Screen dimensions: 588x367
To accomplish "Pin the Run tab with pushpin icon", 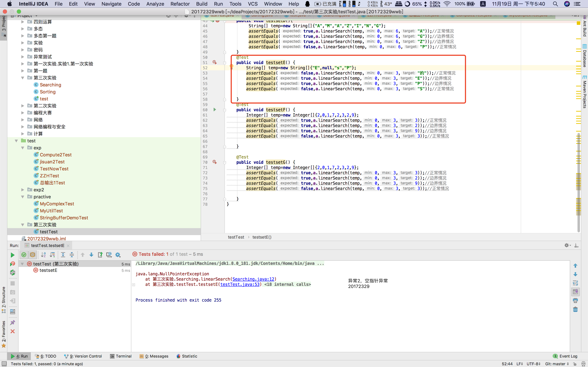I will point(13,323).
